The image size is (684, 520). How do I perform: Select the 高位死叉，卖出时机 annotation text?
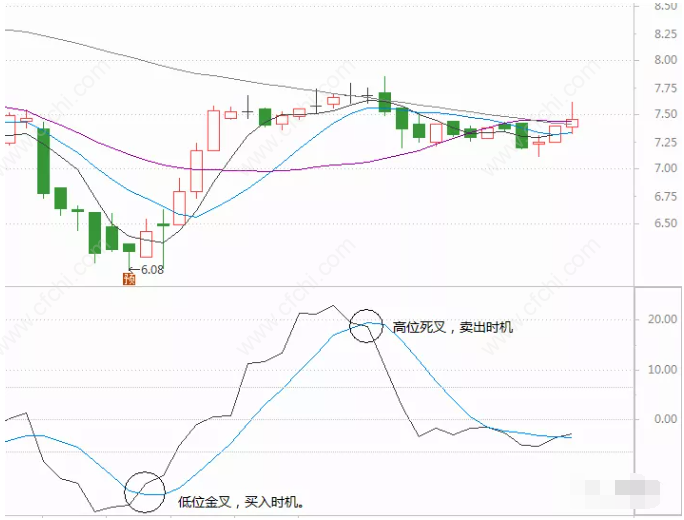pyautogui.click(x=452, y=327)
